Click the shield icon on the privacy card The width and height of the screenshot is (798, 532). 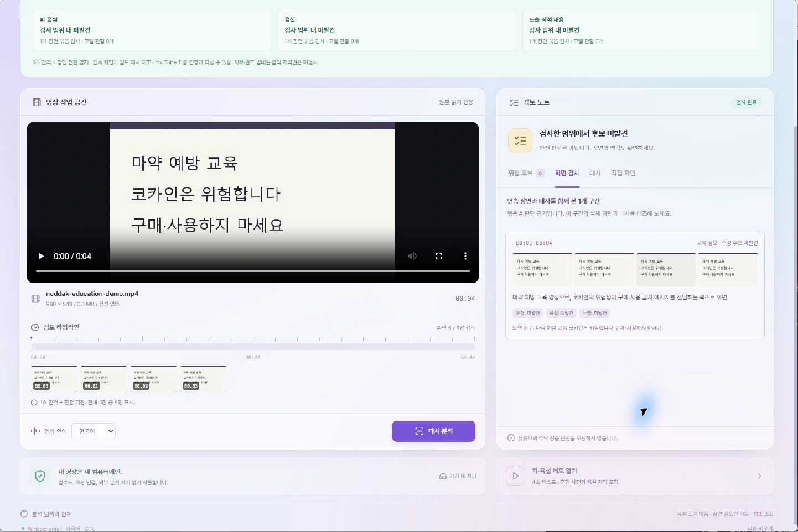click(40, 476)
